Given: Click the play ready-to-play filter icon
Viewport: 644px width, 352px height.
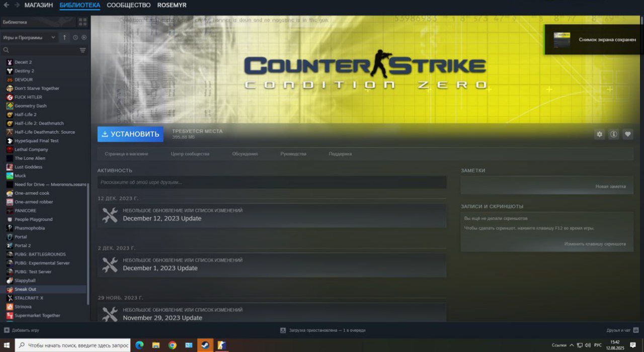Looking at the screenshot, I should click(84, 38).
